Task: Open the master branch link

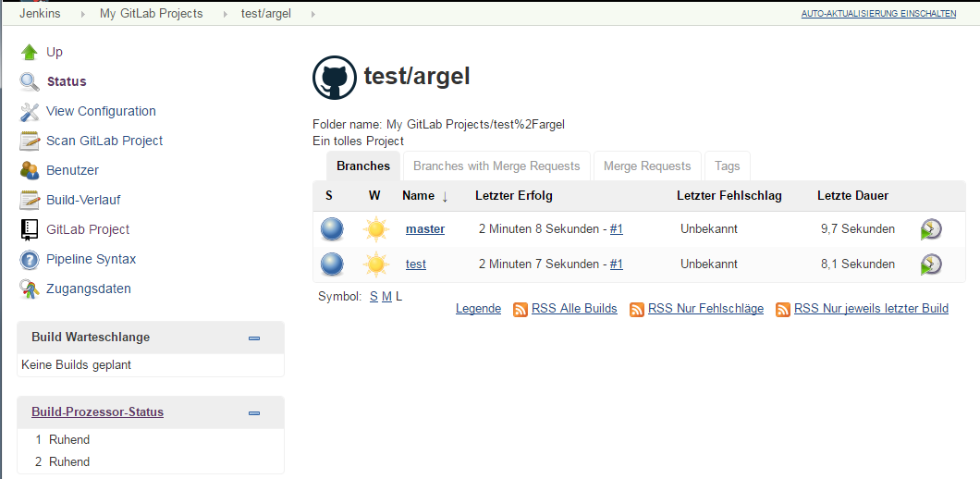Action: pos(425,229)
